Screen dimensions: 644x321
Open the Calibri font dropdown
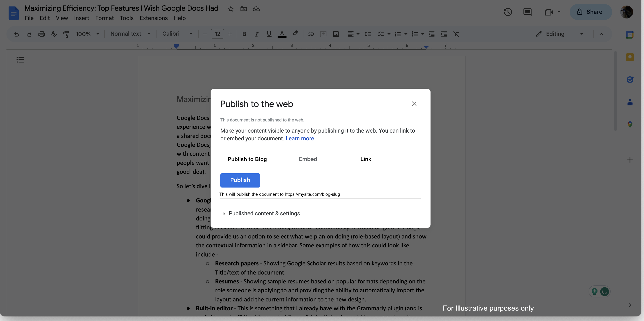[x=177, y=34]
